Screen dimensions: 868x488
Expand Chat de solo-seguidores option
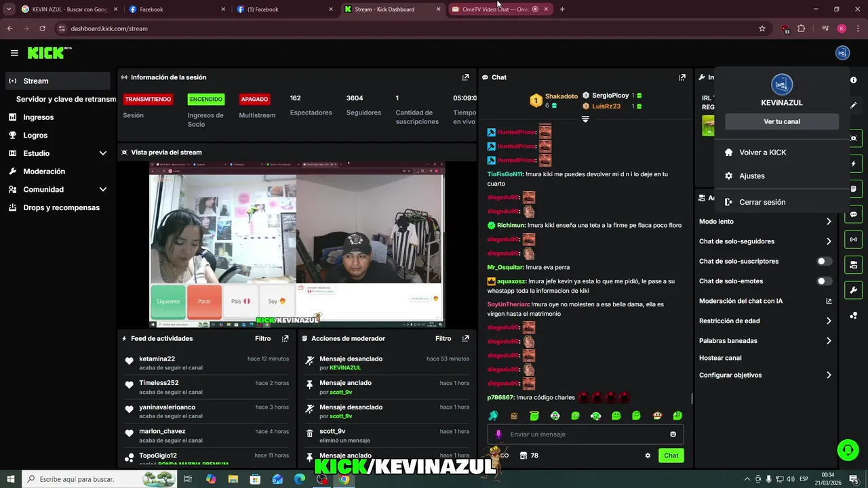click(828, 241)
